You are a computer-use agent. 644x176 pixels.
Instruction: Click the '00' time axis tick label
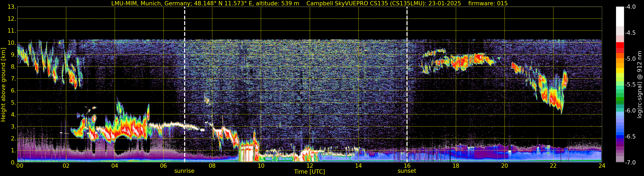click(20, 166)
